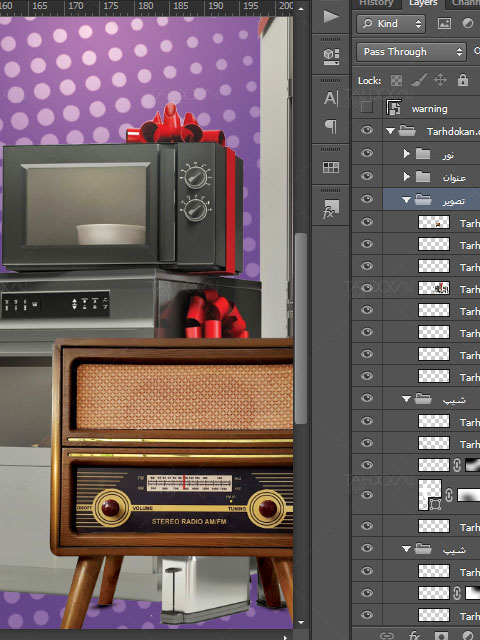Hide the shape layer with the large thumbnail
This screenshot has width=480, height=640.
367,495
